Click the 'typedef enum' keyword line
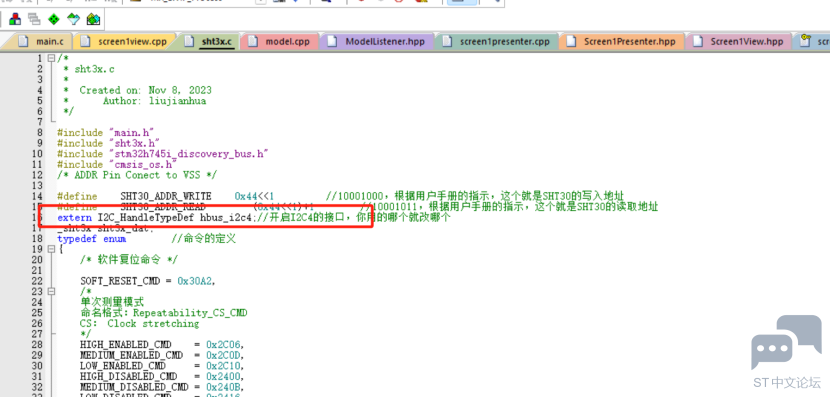This screenshot has height=398, width=830. point(92,239)
